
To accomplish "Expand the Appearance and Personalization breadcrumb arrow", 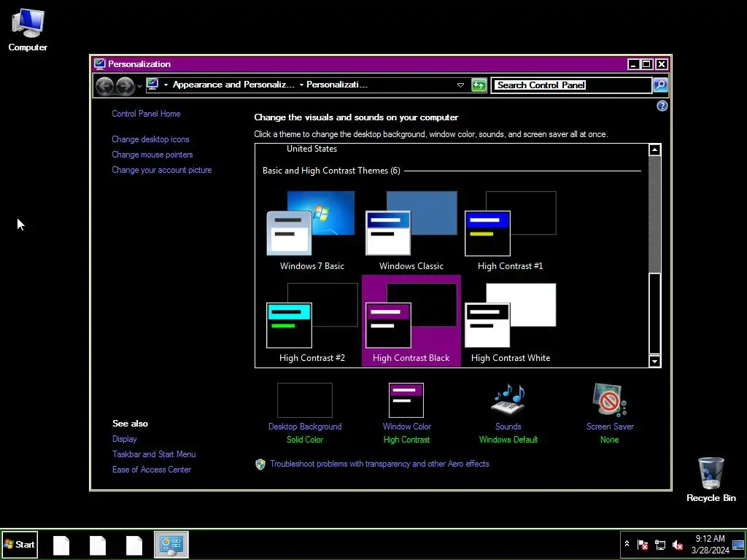I will coord(301,85).
